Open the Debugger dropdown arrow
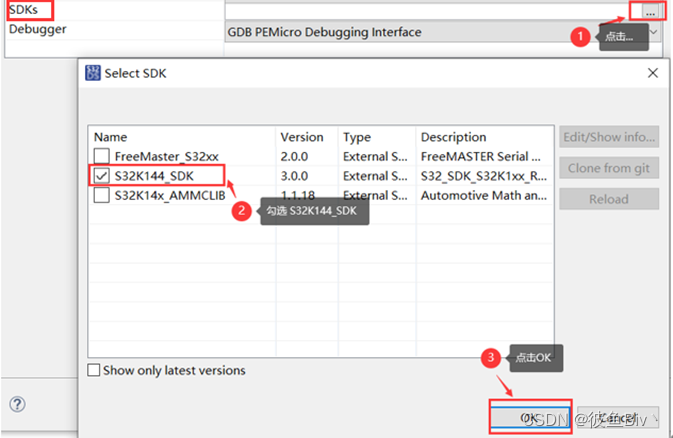Screen dimensions: 673x438 [x=654, y=32]
